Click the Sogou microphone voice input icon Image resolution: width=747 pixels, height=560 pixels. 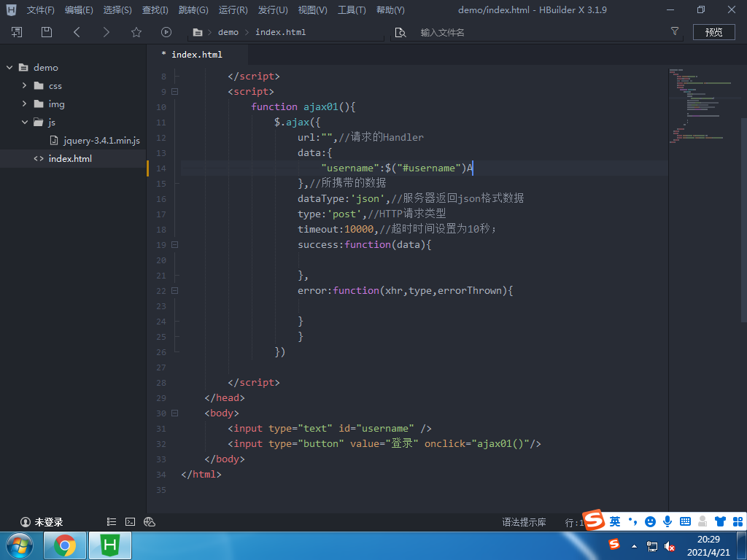667,522
